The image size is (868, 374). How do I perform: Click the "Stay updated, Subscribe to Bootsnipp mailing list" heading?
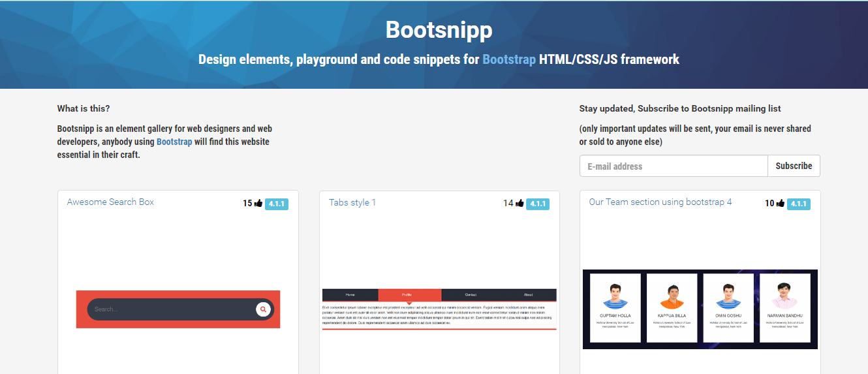coord(680,109)
